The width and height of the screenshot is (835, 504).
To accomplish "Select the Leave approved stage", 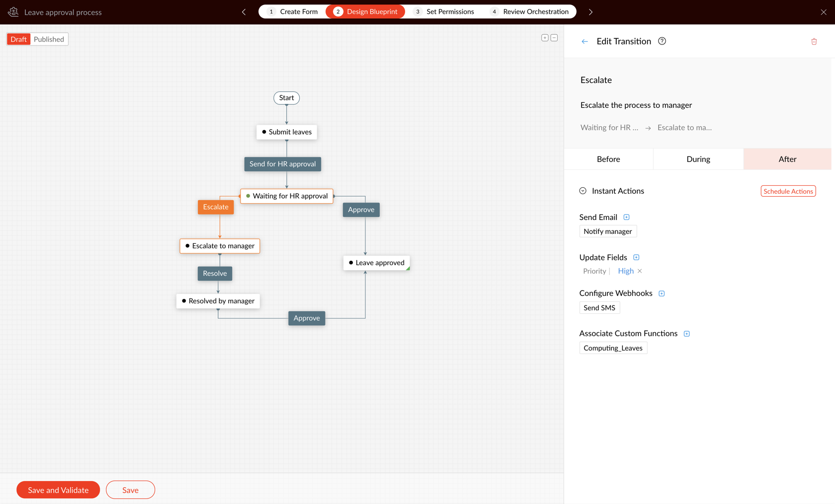I will [x=377, y=263].
